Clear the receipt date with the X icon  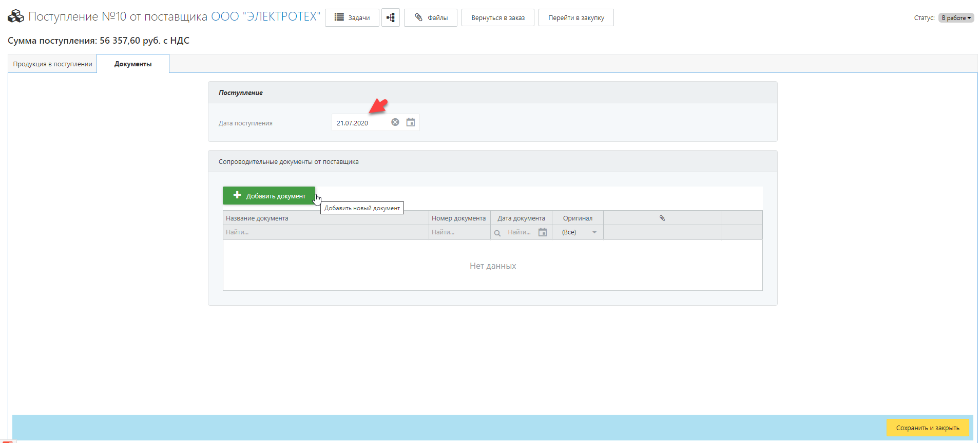tap(395, 122)
